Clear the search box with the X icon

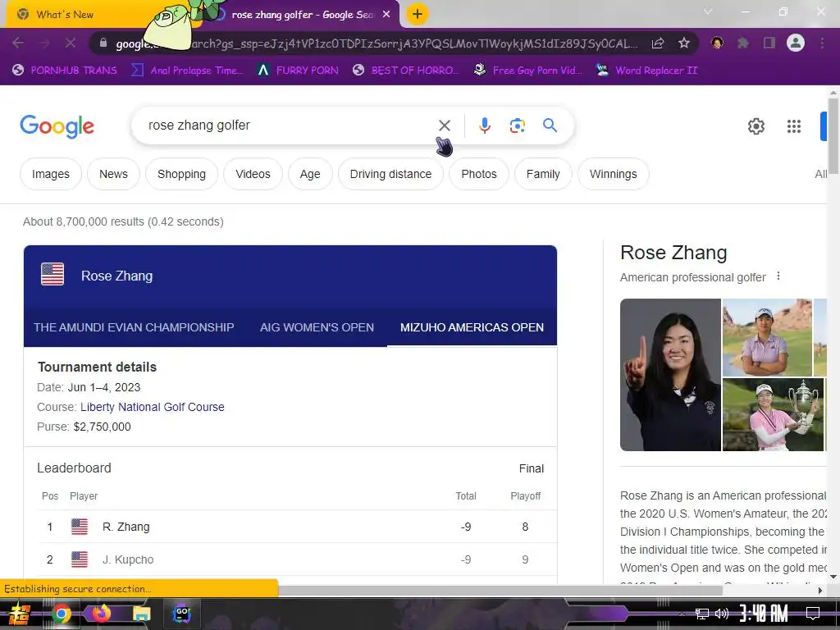tap(444, 126)
